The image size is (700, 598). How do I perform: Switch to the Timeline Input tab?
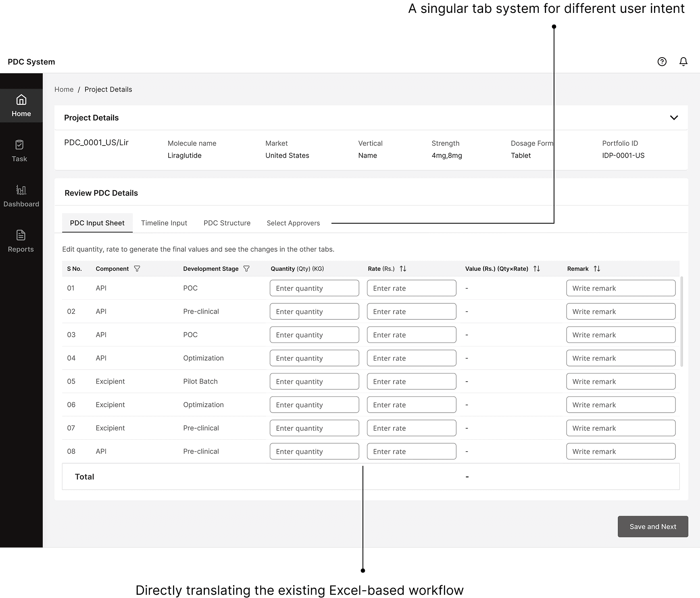164,223
